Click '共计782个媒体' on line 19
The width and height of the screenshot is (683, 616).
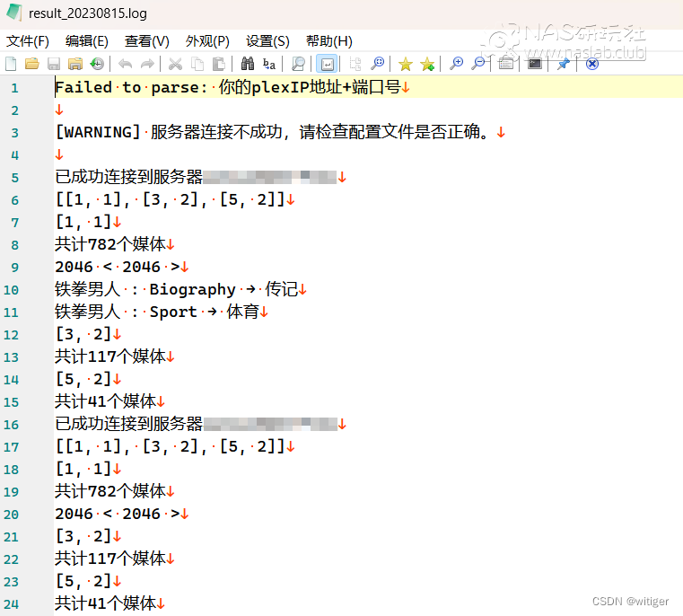tap(110, 491)
